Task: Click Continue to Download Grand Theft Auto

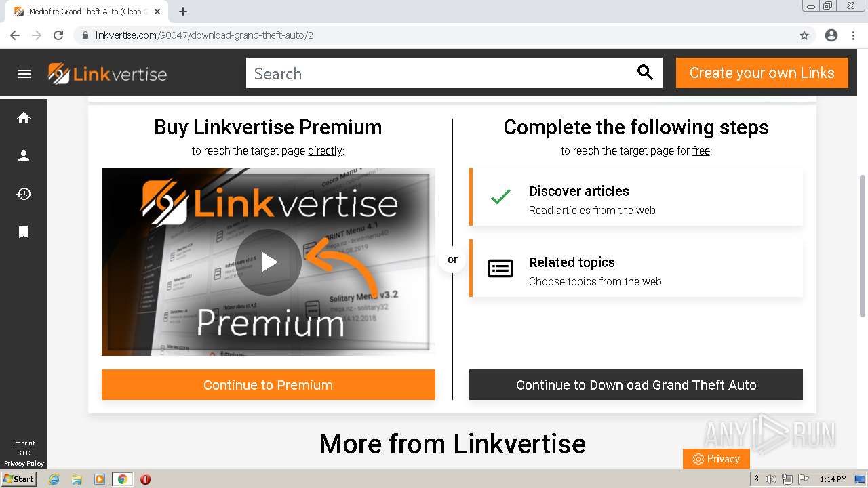Action: tap(636, 385)
